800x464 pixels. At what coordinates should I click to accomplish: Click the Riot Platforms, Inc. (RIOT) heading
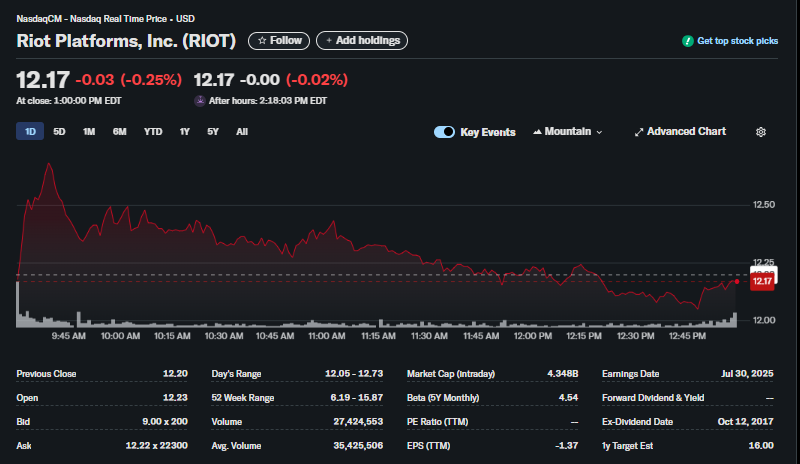pos(126,41)
